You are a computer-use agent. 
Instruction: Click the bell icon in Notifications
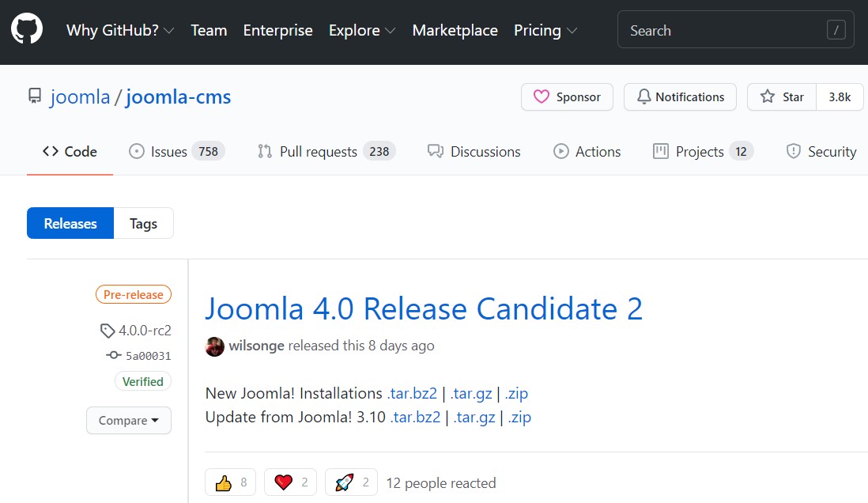[643, 97]
